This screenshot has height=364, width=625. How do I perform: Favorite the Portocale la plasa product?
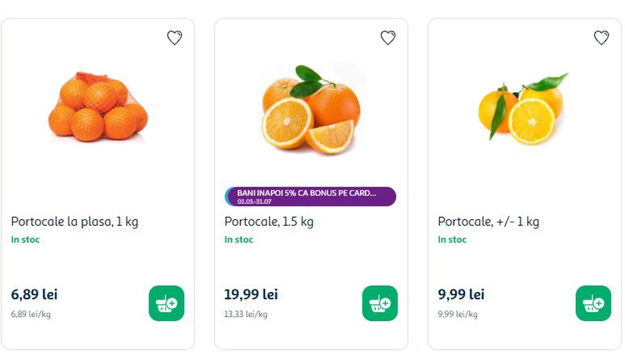point(174,37)
